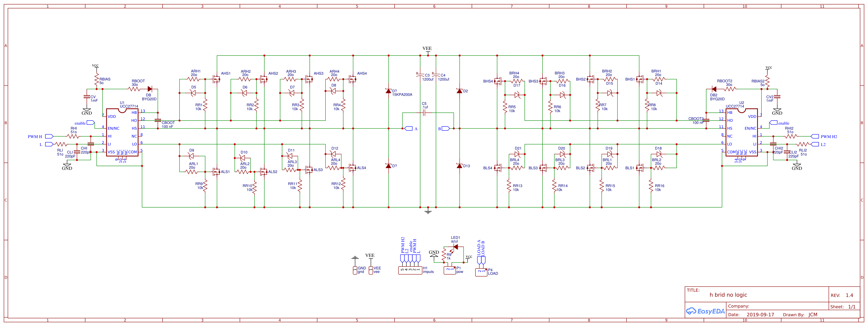
Task: Select the C3 1200uf capacitor
Action: (x=420, y=75)
